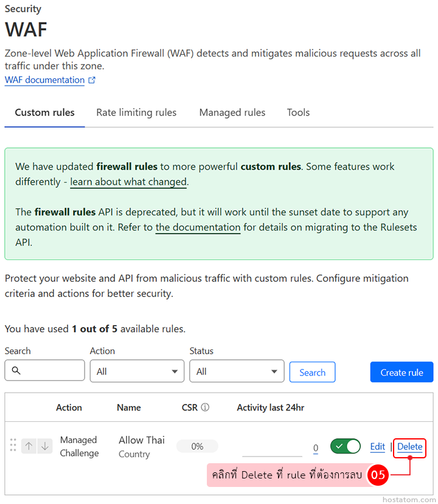Select the Custom rules tab
The width and height of the screenshot is (438, 504).
[x=44, y=113]
